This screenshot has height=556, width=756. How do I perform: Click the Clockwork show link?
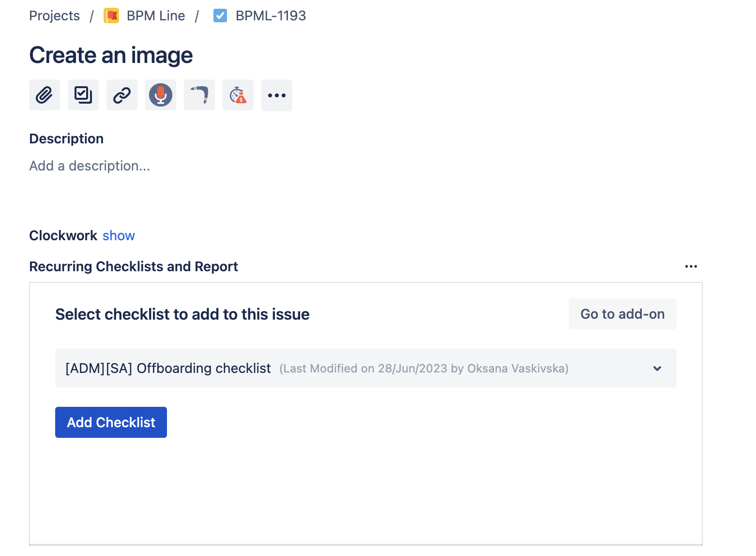click(x=119, y=236)
